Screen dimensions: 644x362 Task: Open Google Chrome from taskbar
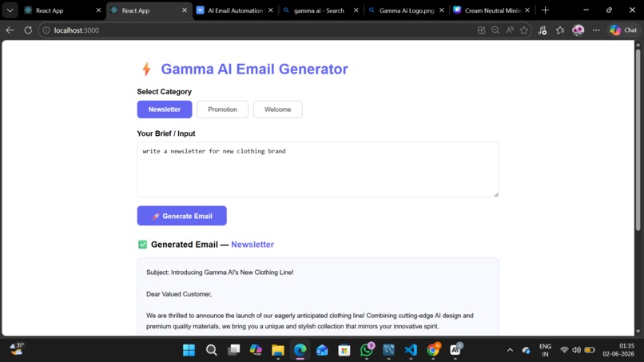click(x=433, y=350)
